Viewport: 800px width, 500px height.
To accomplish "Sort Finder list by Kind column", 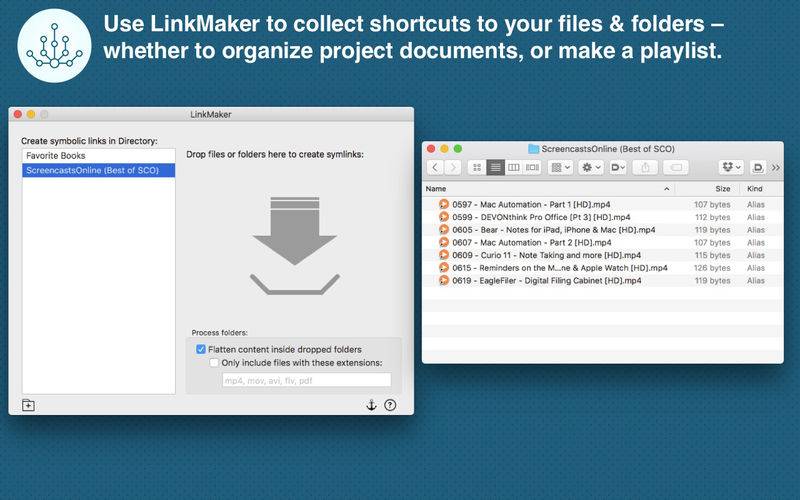I will click(755, 189).
